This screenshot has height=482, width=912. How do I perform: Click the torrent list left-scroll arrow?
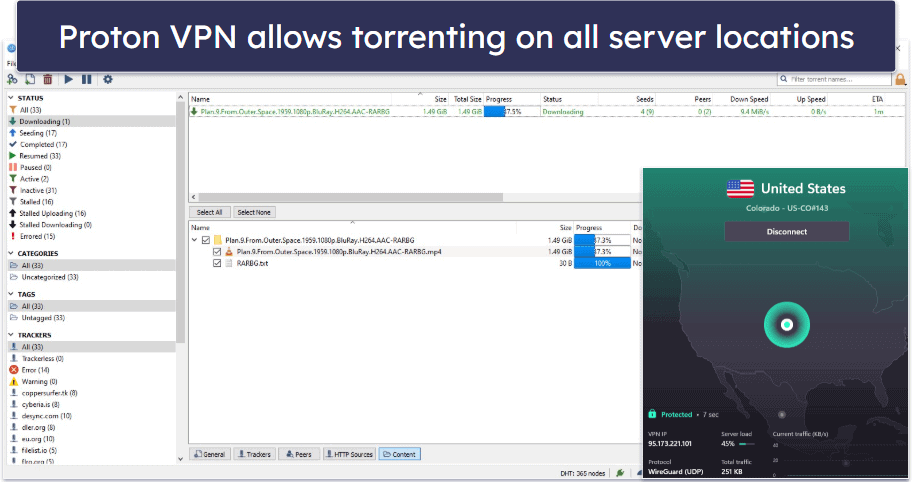tap(194, 197)
